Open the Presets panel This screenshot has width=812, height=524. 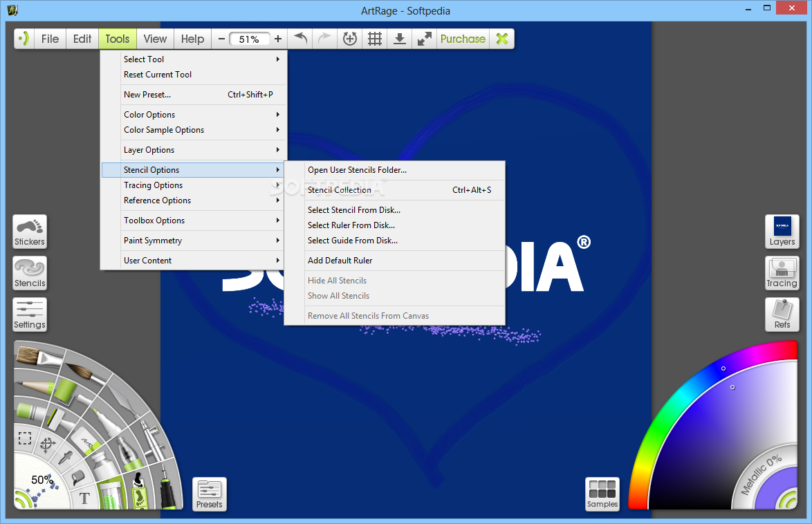(209, 494)
